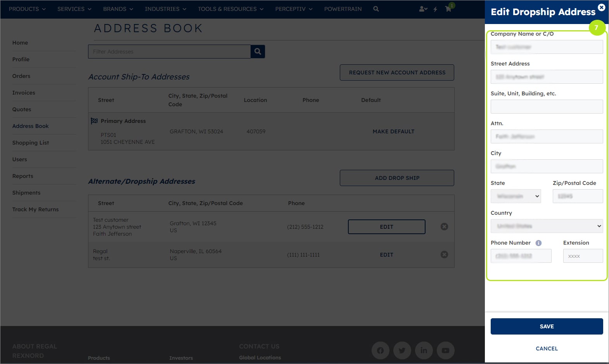Open Users in the sidebar
This screenshot has width=609, height=364.
pos(20,159)
